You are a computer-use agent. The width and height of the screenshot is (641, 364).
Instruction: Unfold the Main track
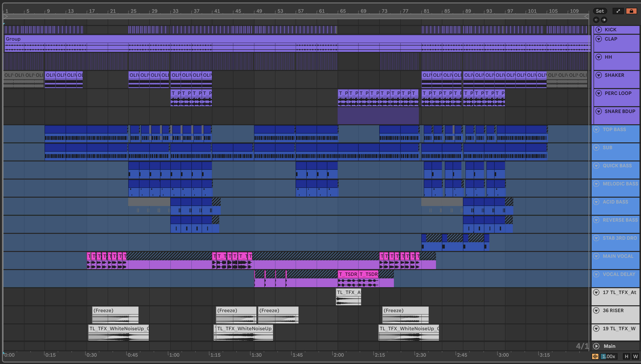tap(596, 346)
